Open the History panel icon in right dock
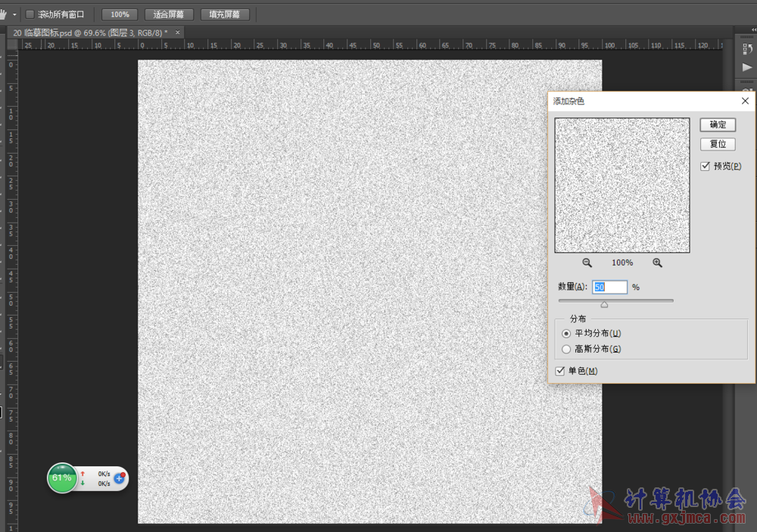757x532 pixels. [x=747, y=48]
